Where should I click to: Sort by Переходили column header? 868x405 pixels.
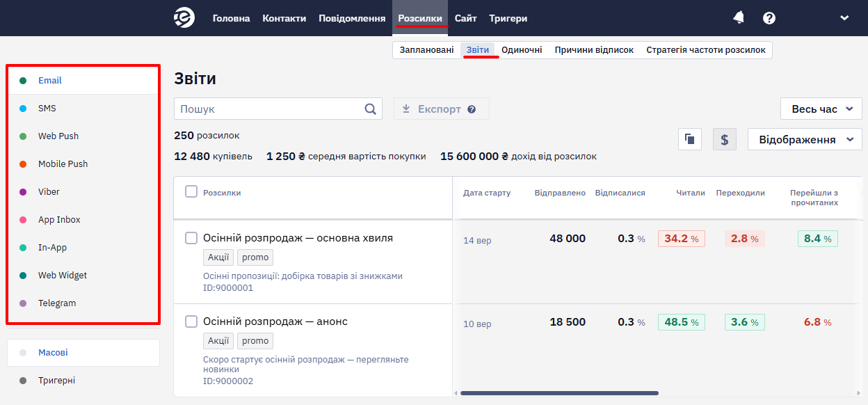(741, 193)
